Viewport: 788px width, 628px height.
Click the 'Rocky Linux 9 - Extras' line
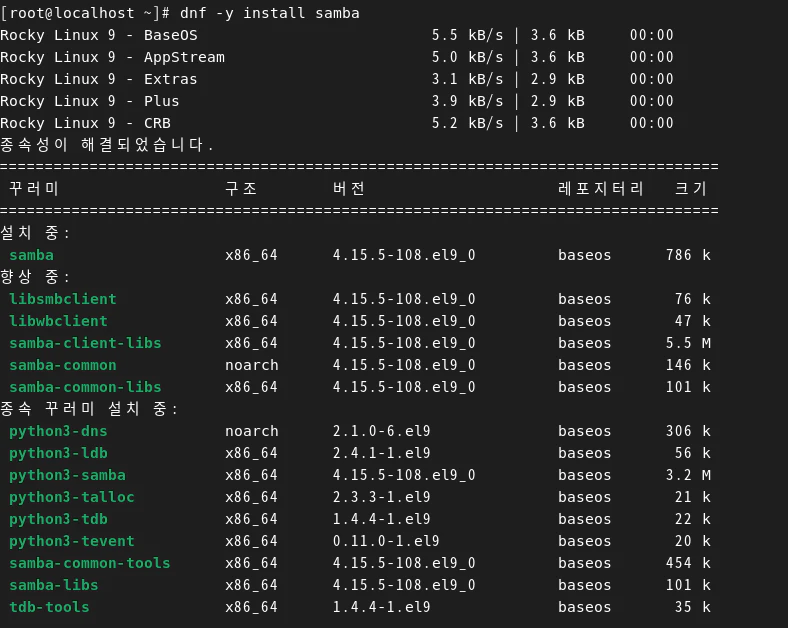pos(337,79)
